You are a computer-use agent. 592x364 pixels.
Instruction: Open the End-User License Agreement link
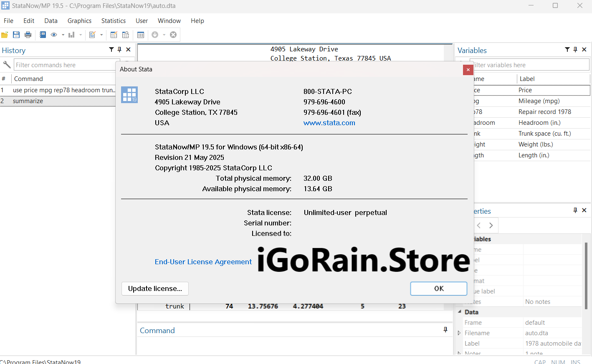(x=203, y=262)
